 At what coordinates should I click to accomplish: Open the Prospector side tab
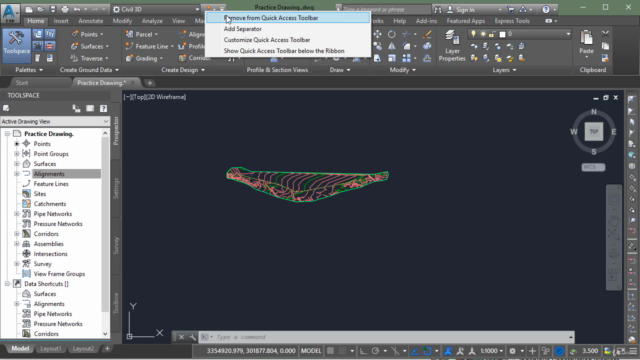tap(116, 131)
